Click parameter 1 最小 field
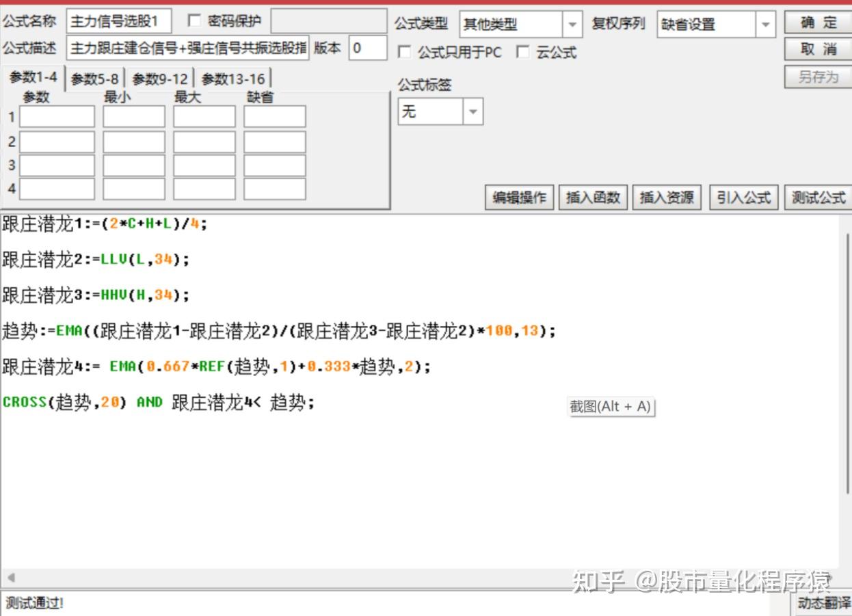 (x=134, y=116)
